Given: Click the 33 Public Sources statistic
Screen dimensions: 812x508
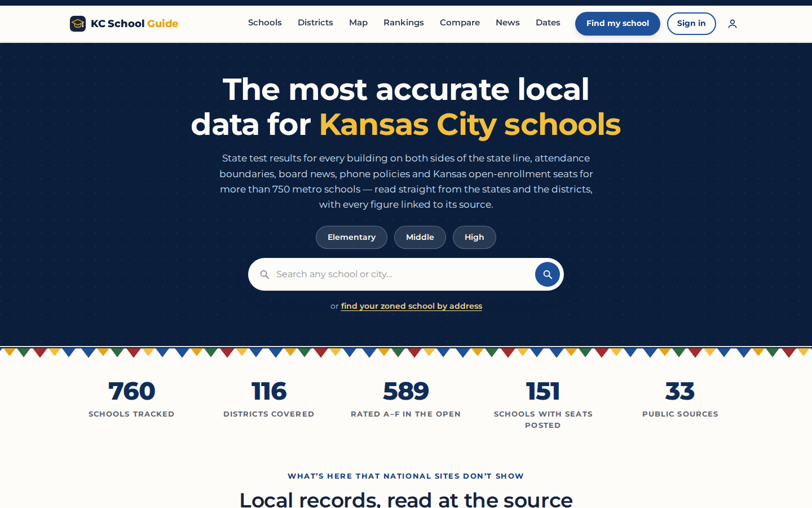Looking at the screenshot, I should pyautogui.click(x=680, y=399).
